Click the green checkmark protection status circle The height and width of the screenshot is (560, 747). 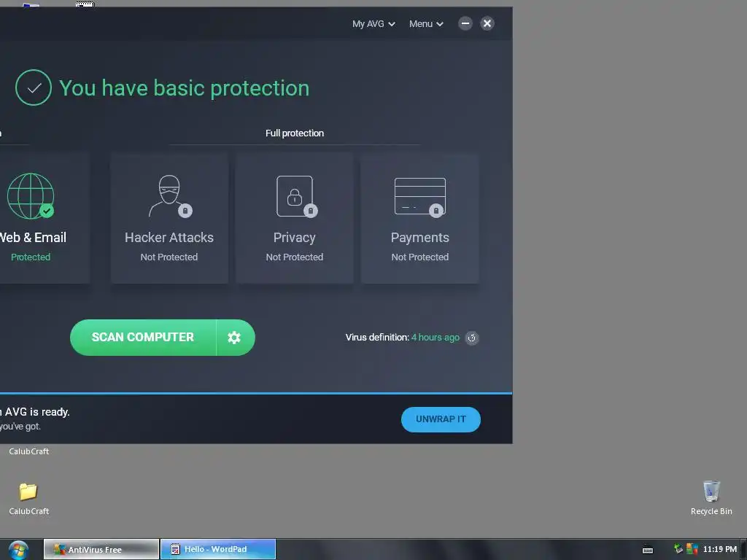[x=34, y=87]
